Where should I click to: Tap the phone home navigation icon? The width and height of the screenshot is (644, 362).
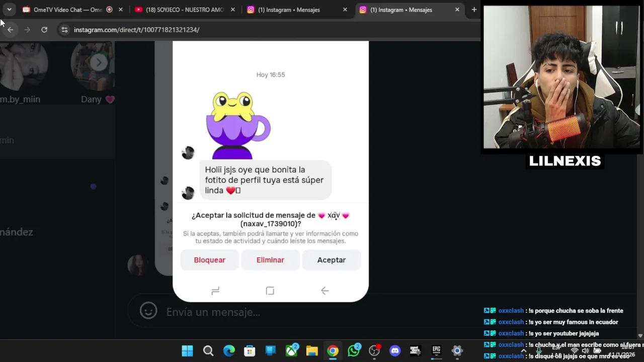[x=270, y=291]
